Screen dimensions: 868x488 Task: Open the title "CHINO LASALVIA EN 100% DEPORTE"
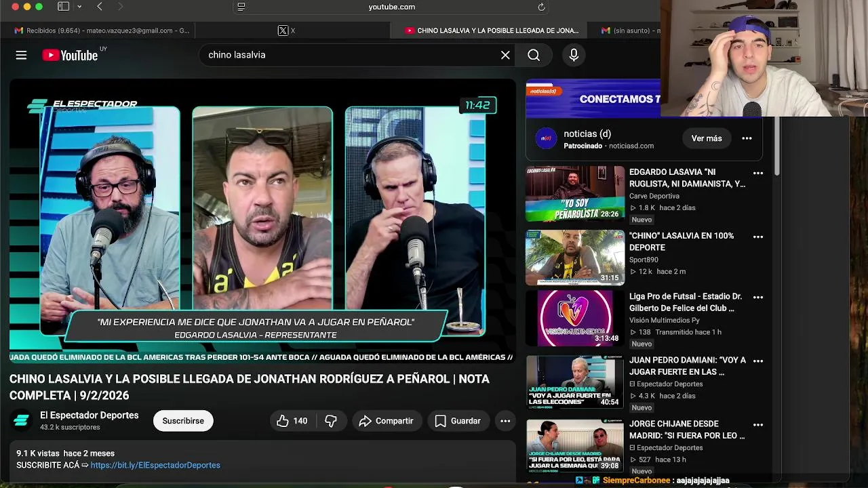tap(682, 242)
